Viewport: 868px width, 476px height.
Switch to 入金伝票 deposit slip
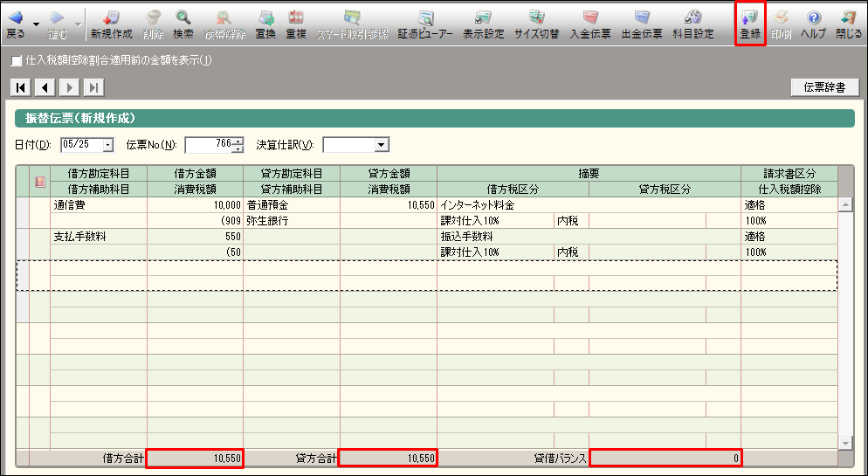coord(590,24)
